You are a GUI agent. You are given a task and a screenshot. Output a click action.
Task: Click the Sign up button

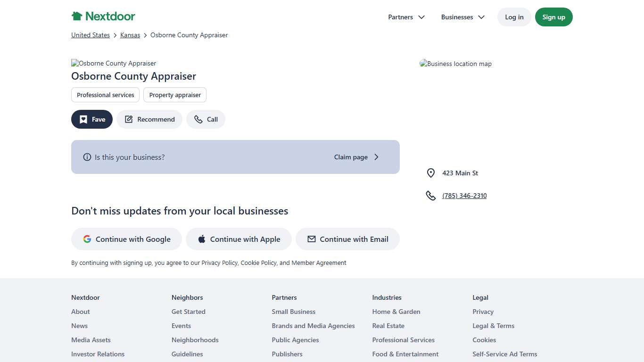click(x=553, y=17)
